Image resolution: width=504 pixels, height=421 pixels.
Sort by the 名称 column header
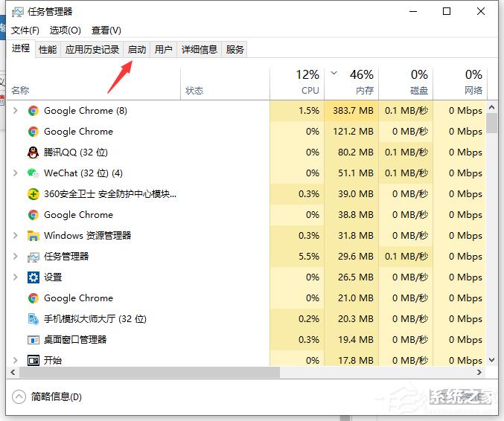click(93, 83)
